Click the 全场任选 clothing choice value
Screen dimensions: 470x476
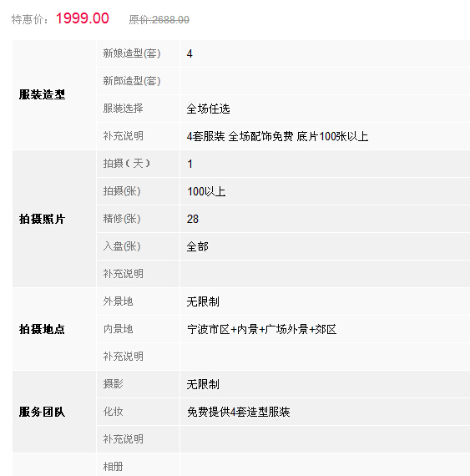(208, 109)
